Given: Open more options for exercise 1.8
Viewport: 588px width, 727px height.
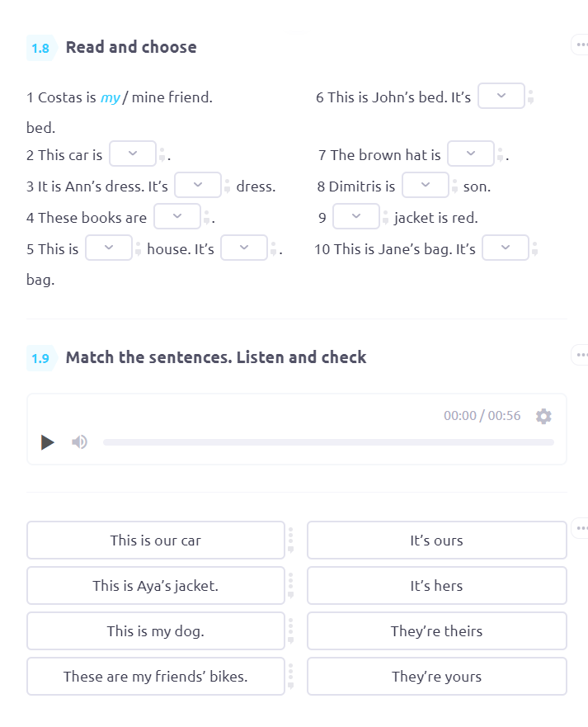Looking at the screenshot, I should click(x=581, y=45).
